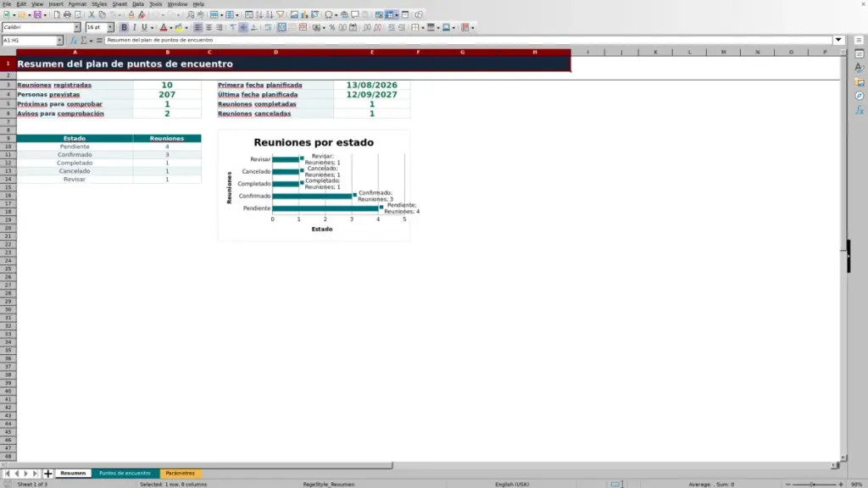Open the Sheet menu
The image size is (868, 488).
(120, 4)
